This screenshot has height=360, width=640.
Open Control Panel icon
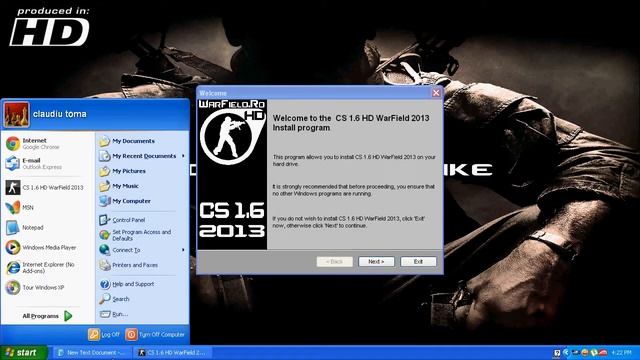coord(104,220)
